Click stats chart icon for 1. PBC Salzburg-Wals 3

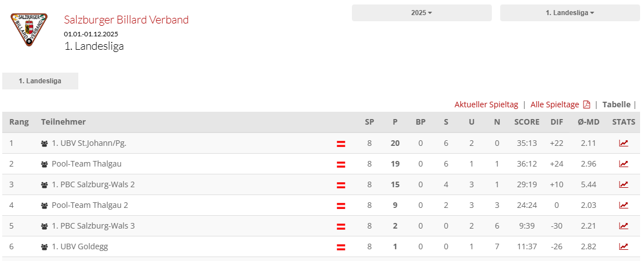click(x=623, y=226)
